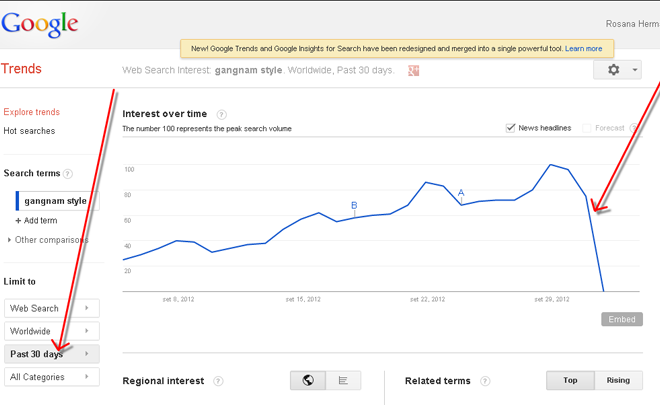660x405 pixels.
Task: Open the Web Search limit dropdown
Action: point(52,308)
